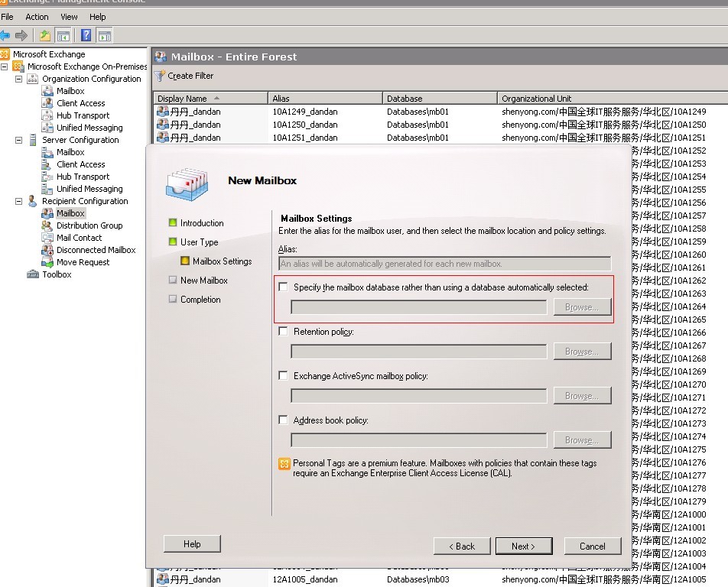This screenshot has height=587, width=728.
Task: Click the New Mailbox wizard header icon
Action: pyautogui.click(x=187, y=184)
